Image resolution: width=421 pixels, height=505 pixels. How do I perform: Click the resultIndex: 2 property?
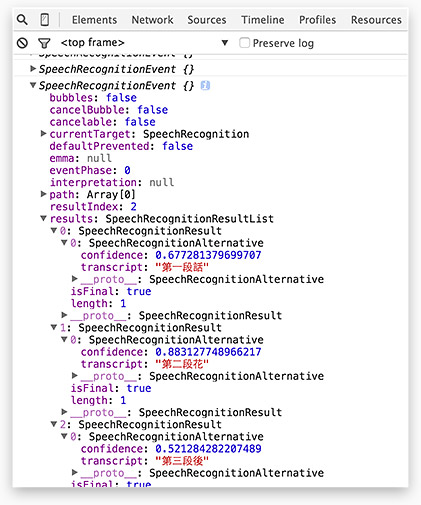93,207
